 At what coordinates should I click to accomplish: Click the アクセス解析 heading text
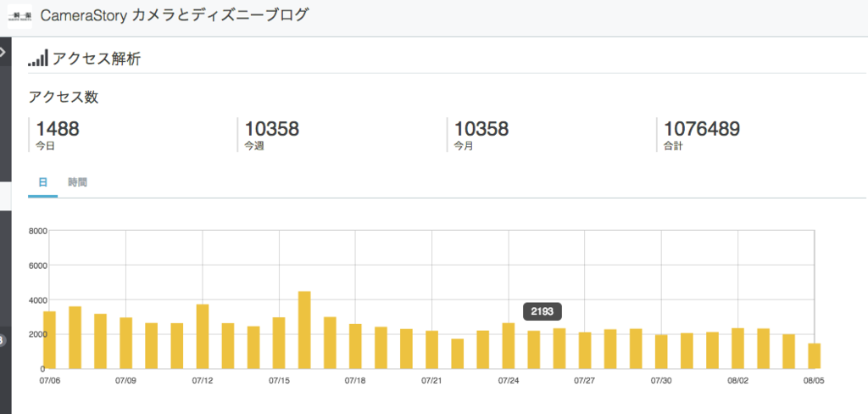point(97,59)
